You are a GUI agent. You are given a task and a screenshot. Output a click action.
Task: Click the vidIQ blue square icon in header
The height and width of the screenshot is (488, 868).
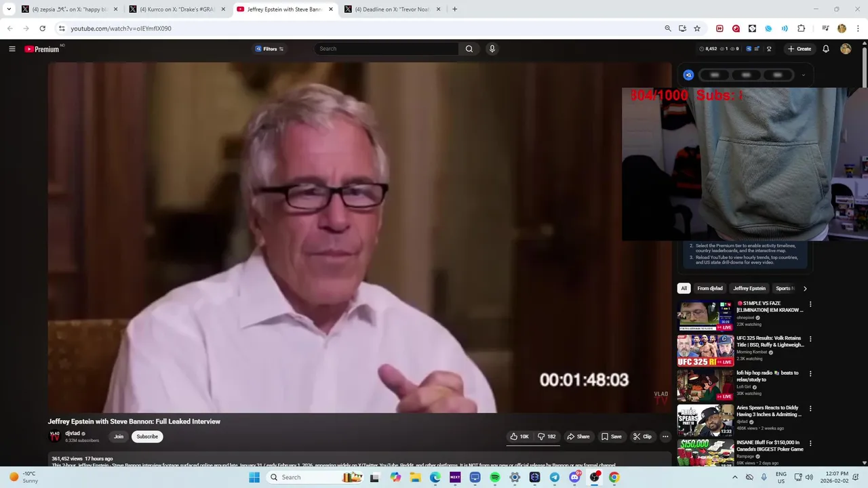(x=749, y=49)
